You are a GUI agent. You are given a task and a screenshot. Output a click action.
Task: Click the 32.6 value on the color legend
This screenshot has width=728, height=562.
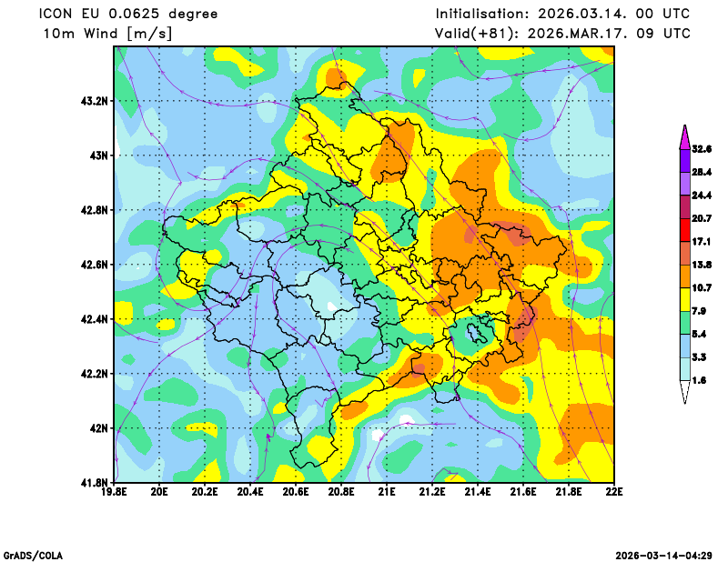[x=701, y=148]
